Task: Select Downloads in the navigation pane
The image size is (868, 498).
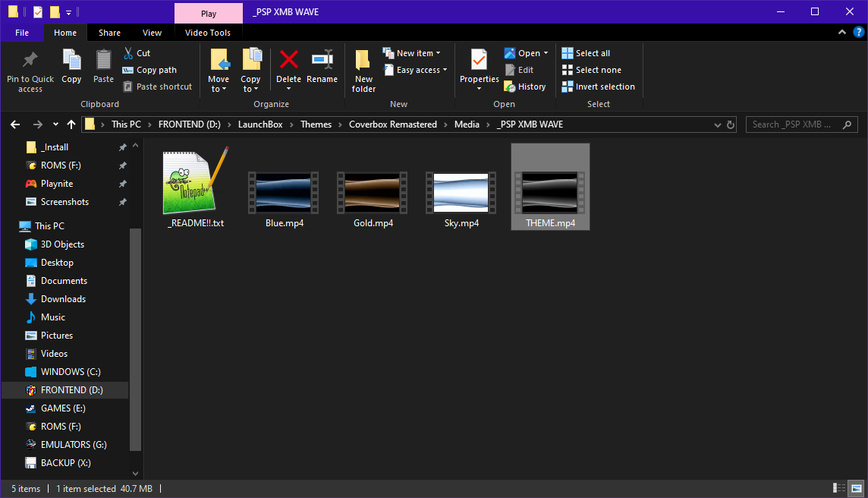Action: tap(63, 299)
